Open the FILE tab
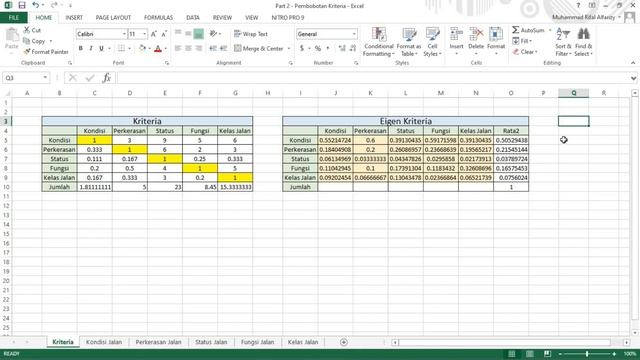This screenshot has width=640, height=360. pyautogui.click(x=14, y=18)
